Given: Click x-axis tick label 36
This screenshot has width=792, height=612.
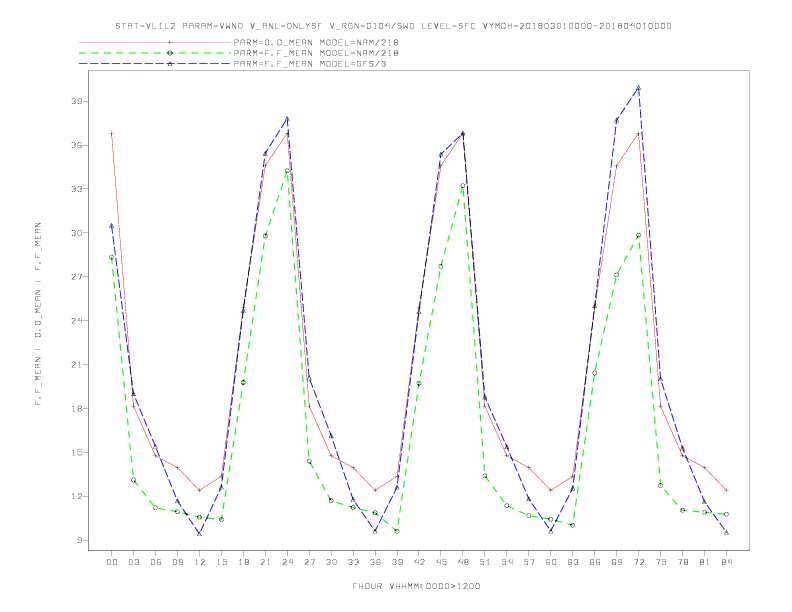Looking at the screenshot, I should (375, 562).
